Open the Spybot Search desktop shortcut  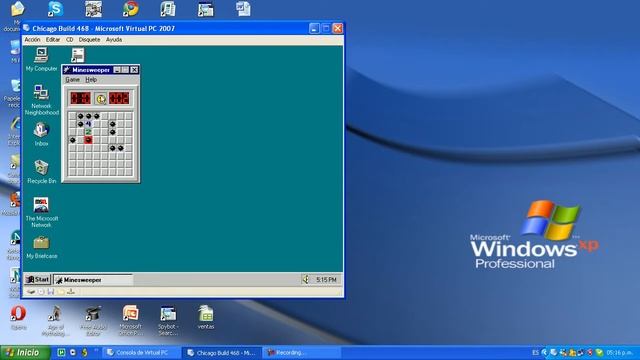tap(168, 321)
